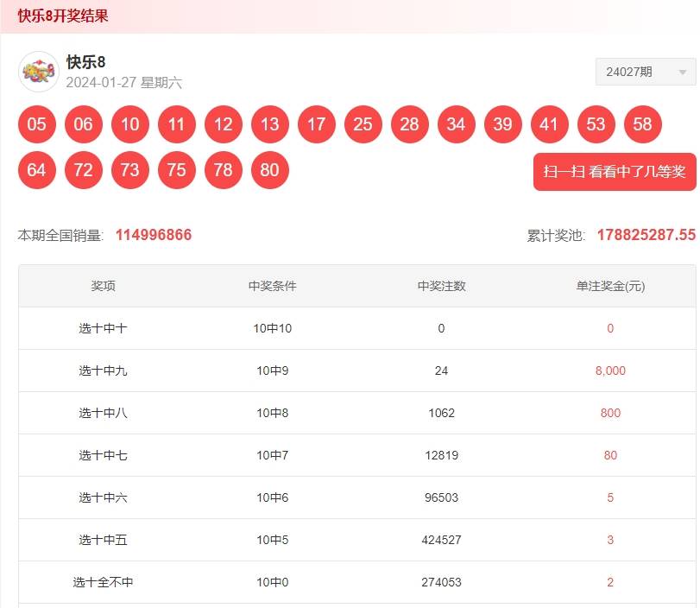Click the 快乐8 lottery logo icon
The height and width of the screenshot is (608, 700).
point(39,72)
